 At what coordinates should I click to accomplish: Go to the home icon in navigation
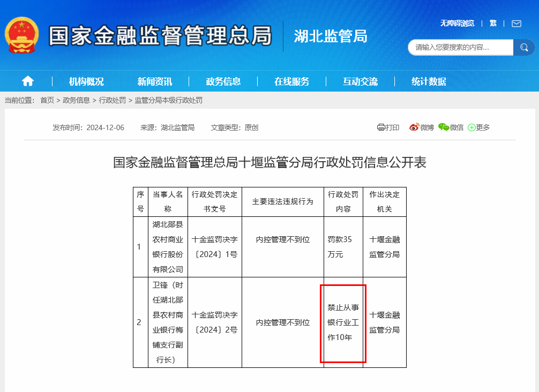(28, 81)
